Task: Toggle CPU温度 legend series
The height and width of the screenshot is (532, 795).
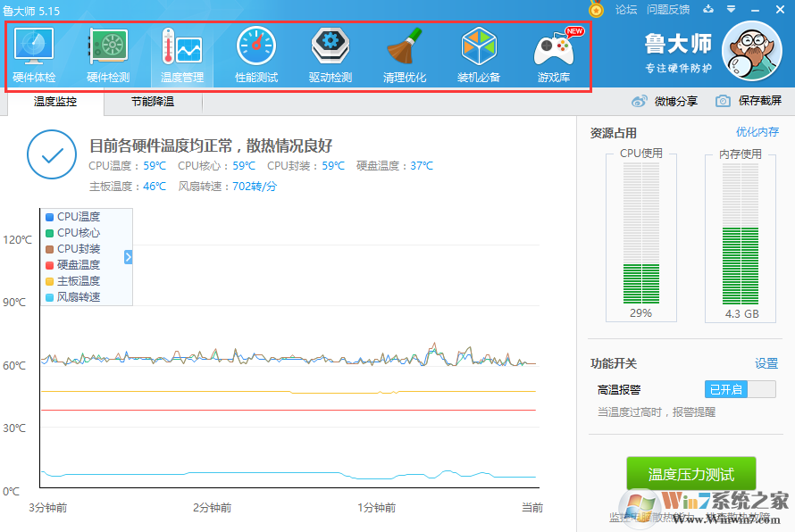Action: (x=78, y=217)
